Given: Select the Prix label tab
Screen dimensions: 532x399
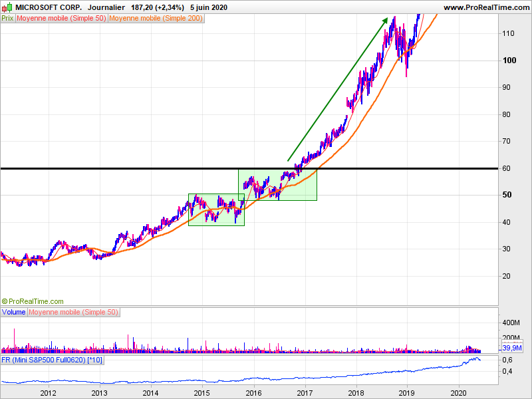Looking at the screenshot, I should coord(7,19).
